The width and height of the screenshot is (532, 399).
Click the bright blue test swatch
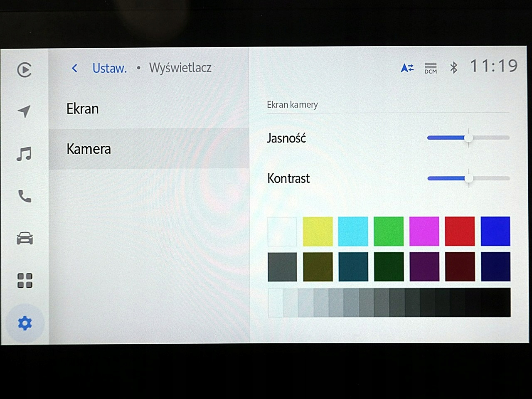[x=495, y=231]
